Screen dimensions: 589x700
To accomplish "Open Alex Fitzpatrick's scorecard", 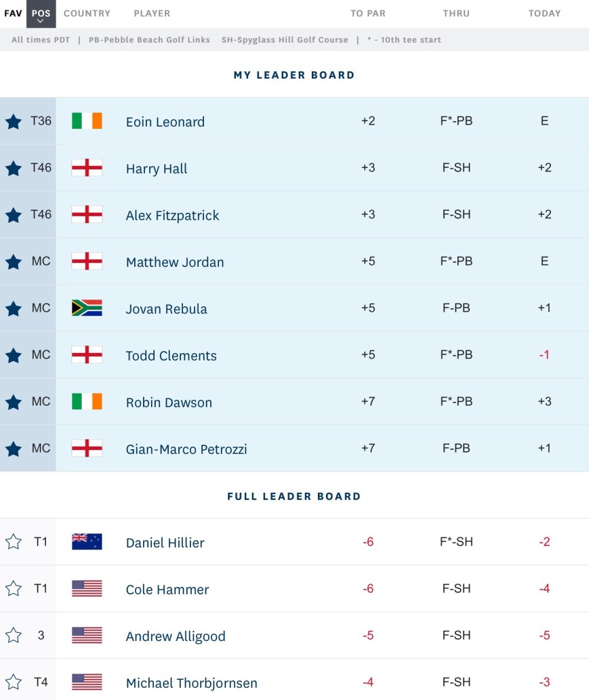I will pyautogui.click(x=172, y=215).
